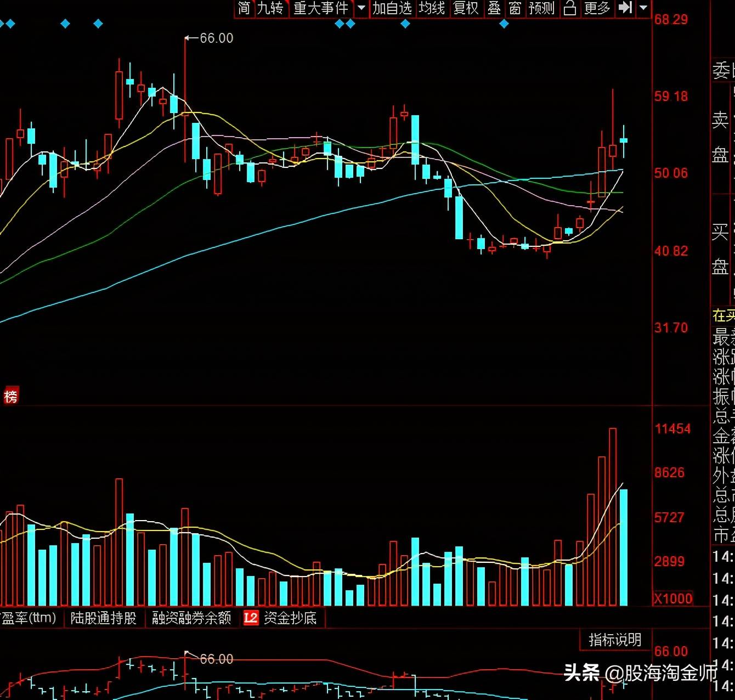Open the 预测 forecast tool
Image resolution: width=735 pixels, height=700 pixels.
pyautogui.click(x=542, y=8)
